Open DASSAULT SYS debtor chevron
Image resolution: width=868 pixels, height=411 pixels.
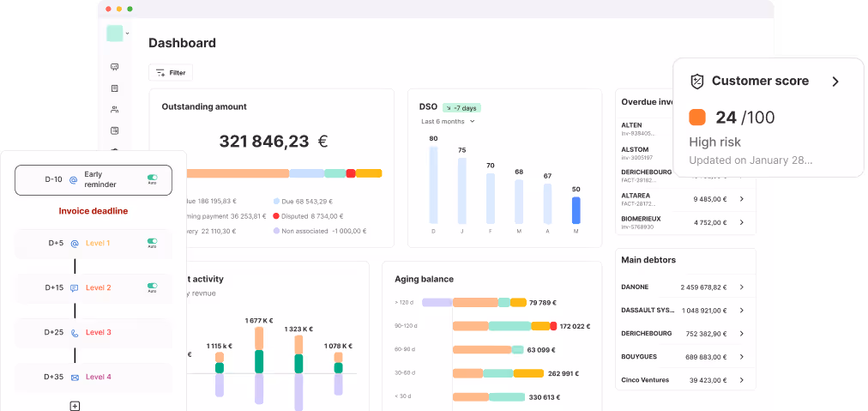coord(742,311)
